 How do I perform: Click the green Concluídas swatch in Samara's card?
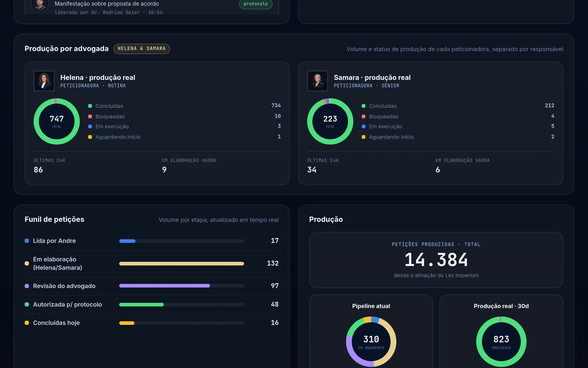pos(364,106)
